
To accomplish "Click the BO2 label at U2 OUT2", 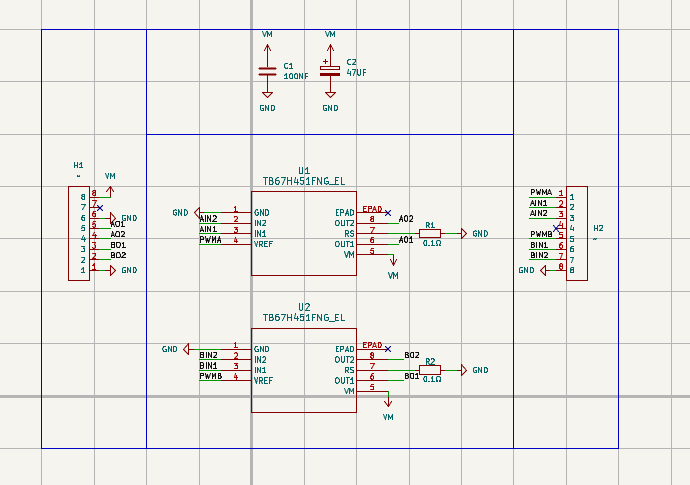I will click(412, 355).
